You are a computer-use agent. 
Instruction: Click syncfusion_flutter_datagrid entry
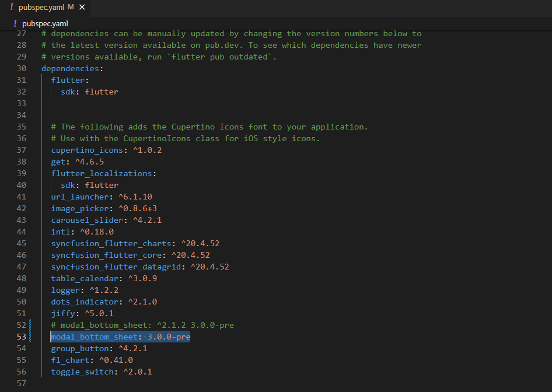click(140, 267)
